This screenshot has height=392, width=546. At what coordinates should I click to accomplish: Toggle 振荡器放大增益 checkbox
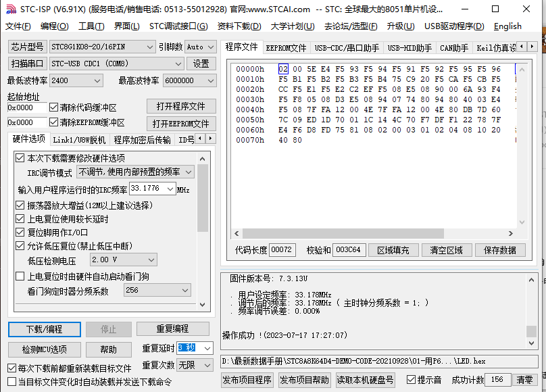pos(20,205)
